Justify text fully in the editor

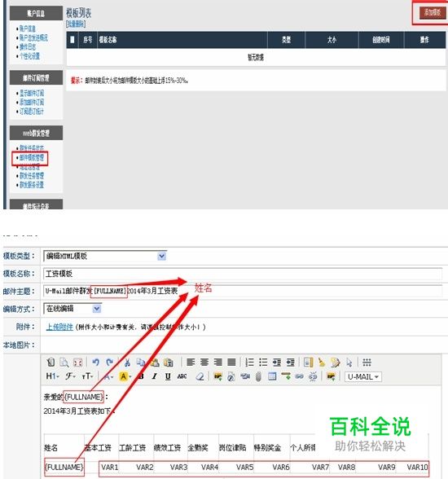231,363
